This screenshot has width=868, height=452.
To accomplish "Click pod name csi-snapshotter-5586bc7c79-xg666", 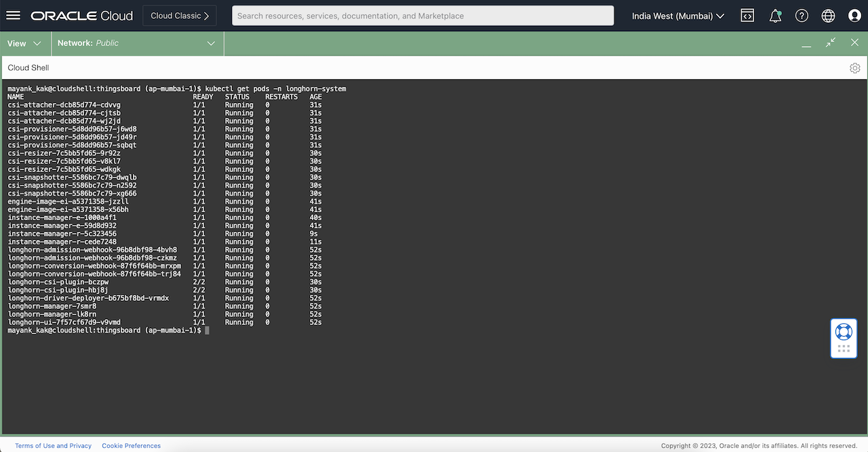I will point(73,194).
